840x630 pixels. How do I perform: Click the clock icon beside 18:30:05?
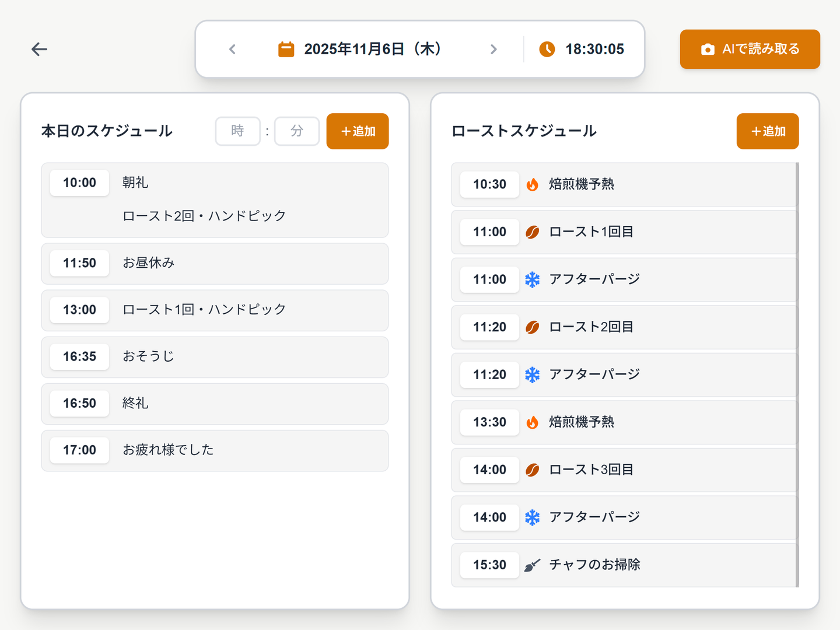[x=547, y=50]
